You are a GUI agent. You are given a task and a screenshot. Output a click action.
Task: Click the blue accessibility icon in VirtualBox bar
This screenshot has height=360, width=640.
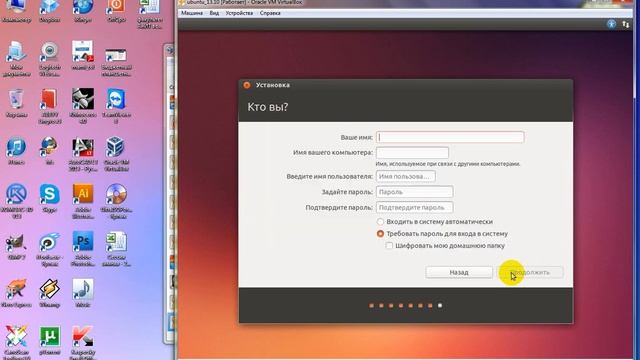pyautogui.click(x=611, y=24)
